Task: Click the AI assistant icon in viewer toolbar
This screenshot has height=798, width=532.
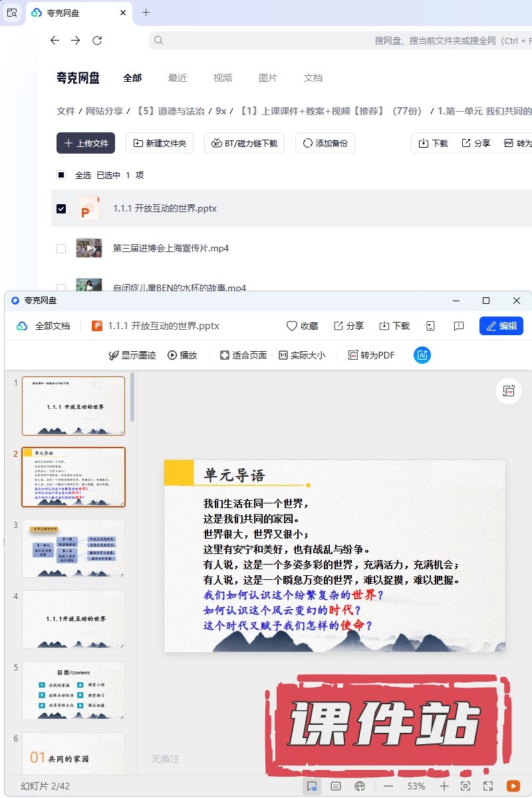Action: pyautogui.click(x=422, y=355)
